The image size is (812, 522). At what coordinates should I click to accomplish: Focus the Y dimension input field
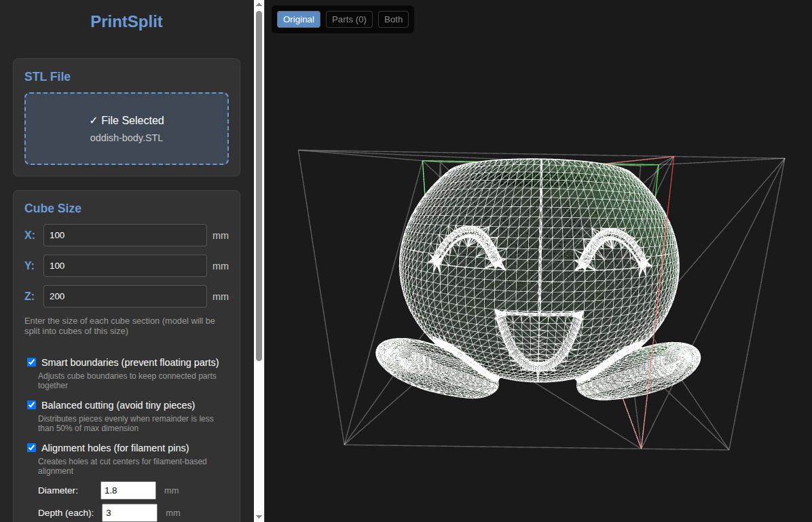125,266
